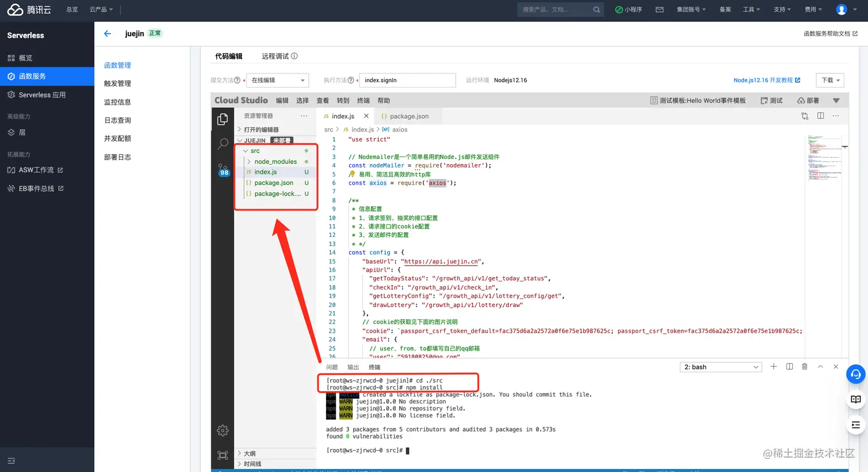Open the 终端 menu in menu bar
868x472 pixels.
pos(363,100)
